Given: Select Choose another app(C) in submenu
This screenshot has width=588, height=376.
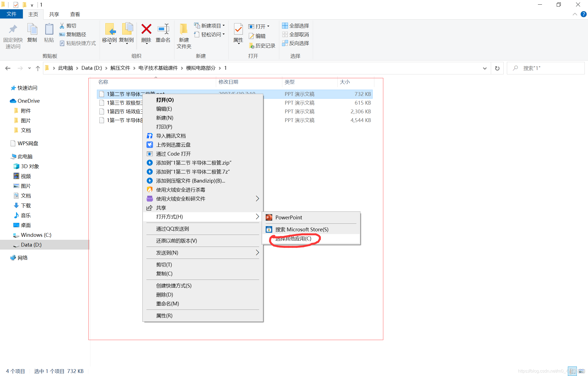Looking at the screenshot, I should coord(311,238).
